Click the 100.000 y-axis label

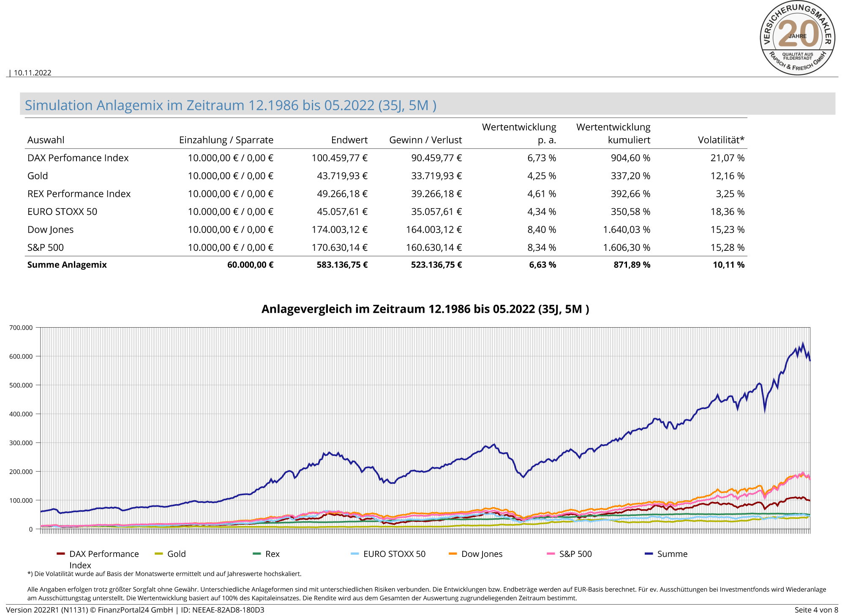coord(21,500)
